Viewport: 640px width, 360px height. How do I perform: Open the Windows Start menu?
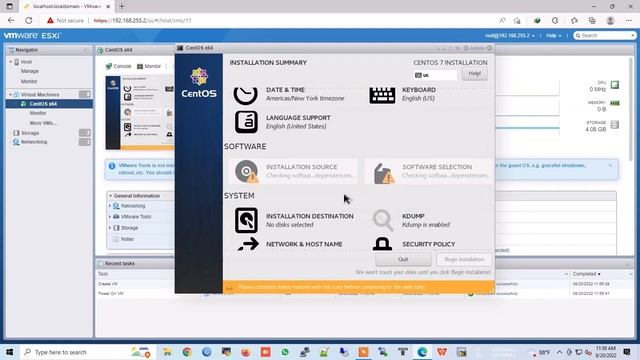[9, 352]
